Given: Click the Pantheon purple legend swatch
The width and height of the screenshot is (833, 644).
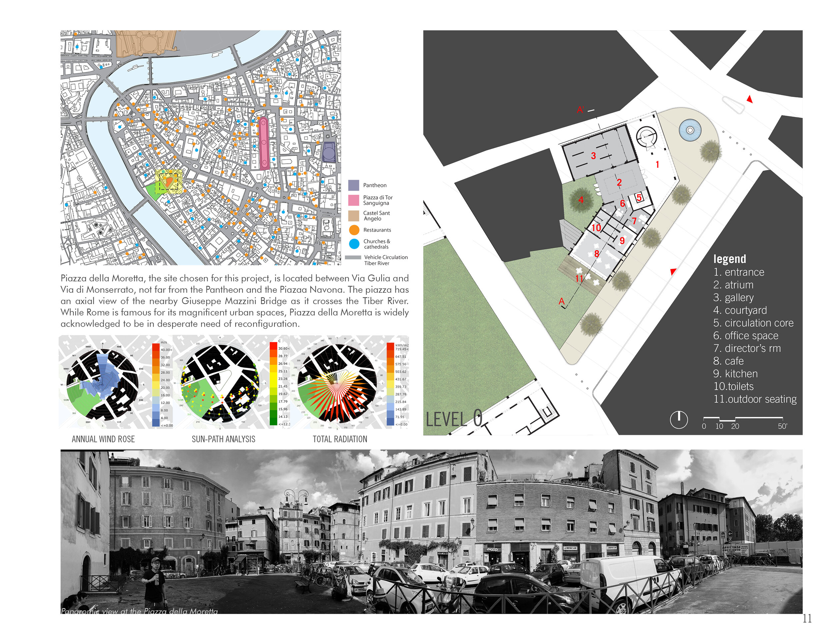Looking at the screenshot, I should click(x=354, y=185).
